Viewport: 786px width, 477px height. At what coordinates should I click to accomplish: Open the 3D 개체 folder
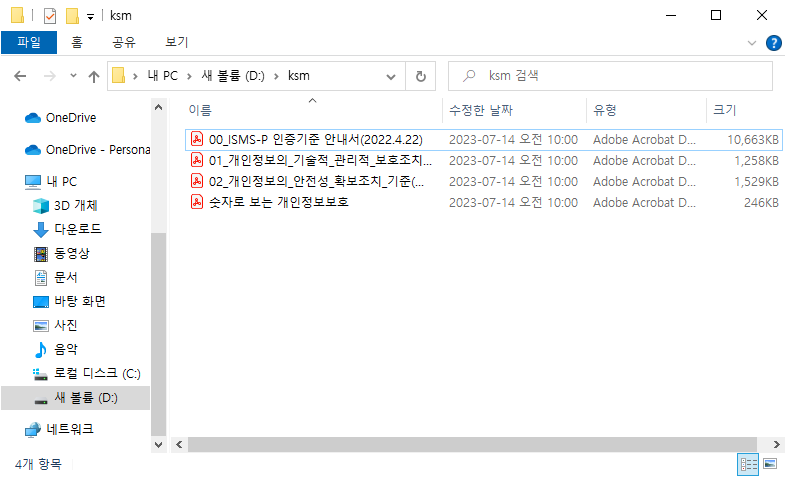65,205
